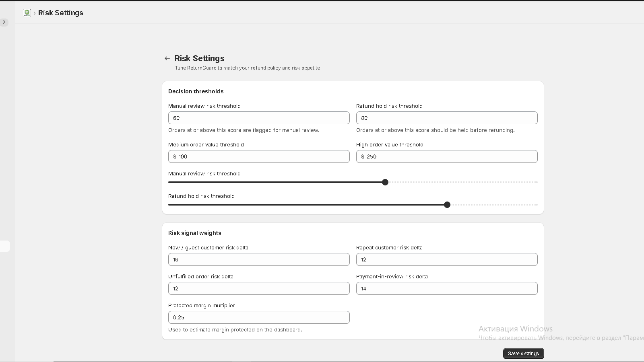The image size is (644, 362).
Task: Edit the High order value threshold field
Action: 447,156
